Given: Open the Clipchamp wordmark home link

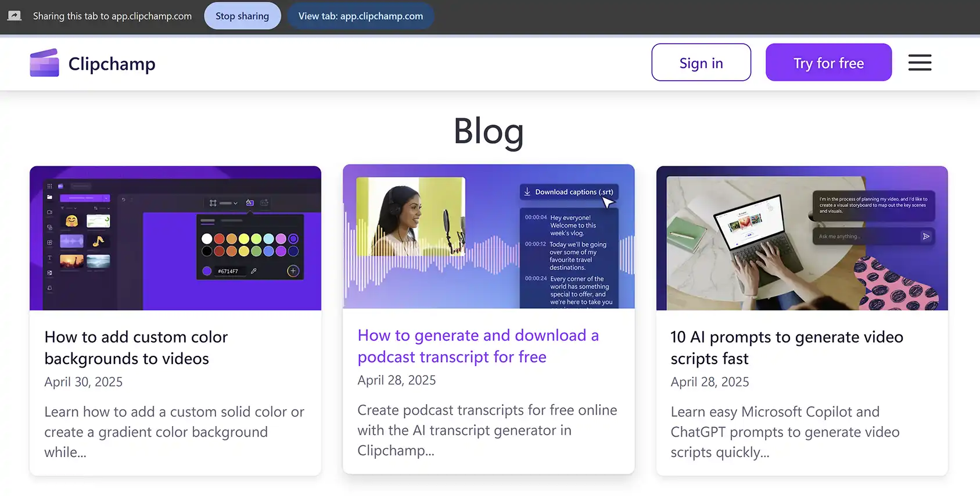Looking at the screenshot, I should click(x=112, y=63).
